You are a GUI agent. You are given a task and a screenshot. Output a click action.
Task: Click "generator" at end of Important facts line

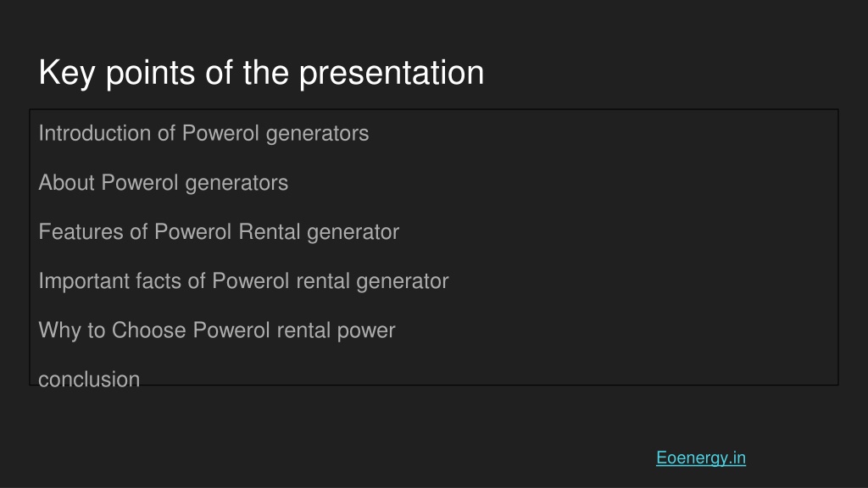pos(403,282)
